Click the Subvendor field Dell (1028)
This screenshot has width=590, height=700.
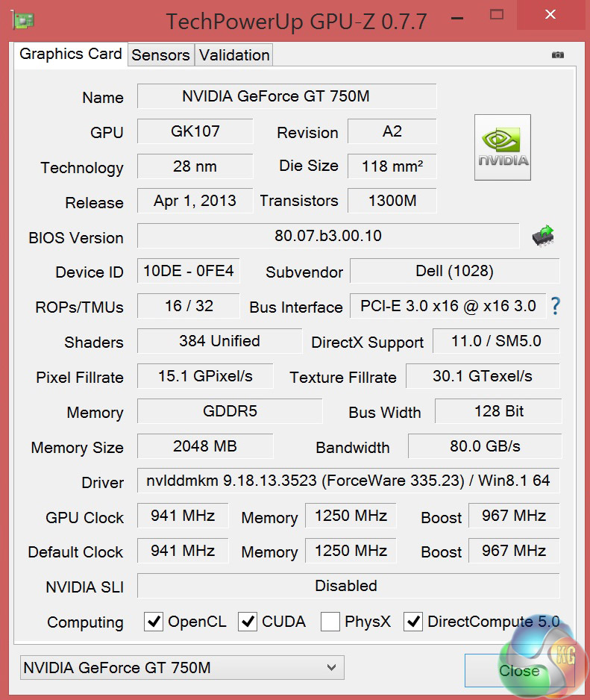pos(454,271)
